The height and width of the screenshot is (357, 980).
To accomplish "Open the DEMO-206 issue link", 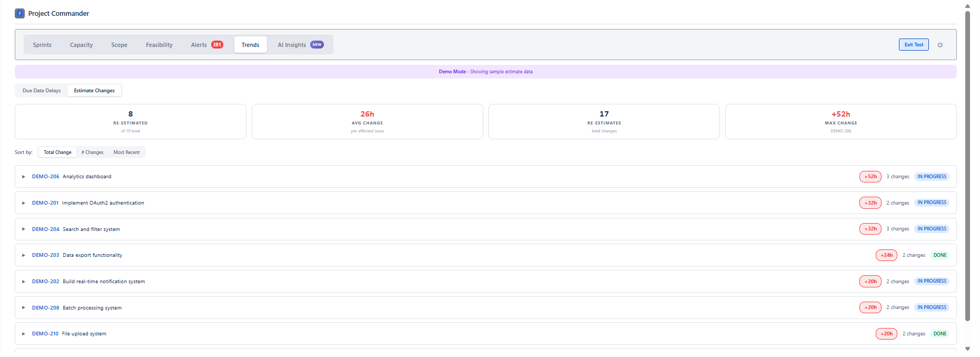I will pos(45,177).
